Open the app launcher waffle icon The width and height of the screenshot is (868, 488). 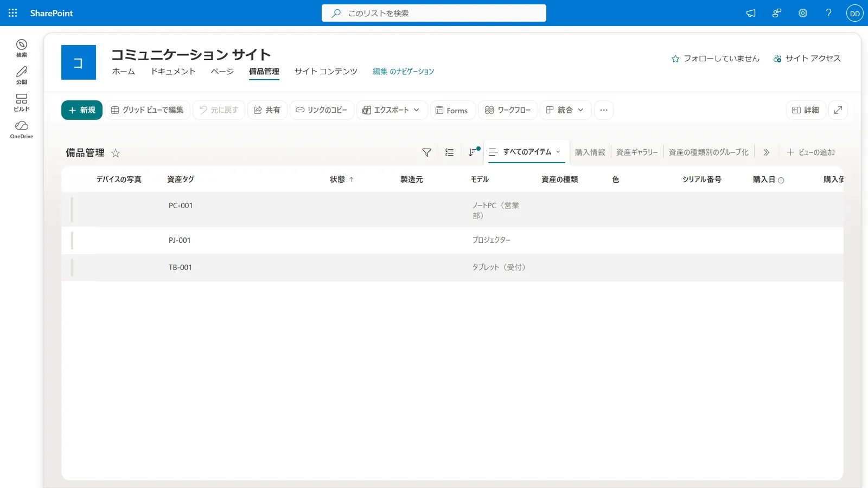pos(13,13)
